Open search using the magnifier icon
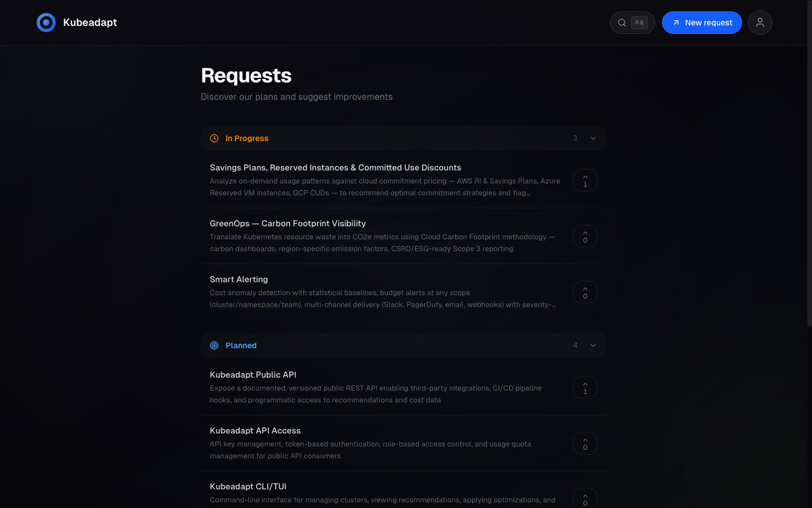This screenshot has width=812, height=508. coord(622,22)
